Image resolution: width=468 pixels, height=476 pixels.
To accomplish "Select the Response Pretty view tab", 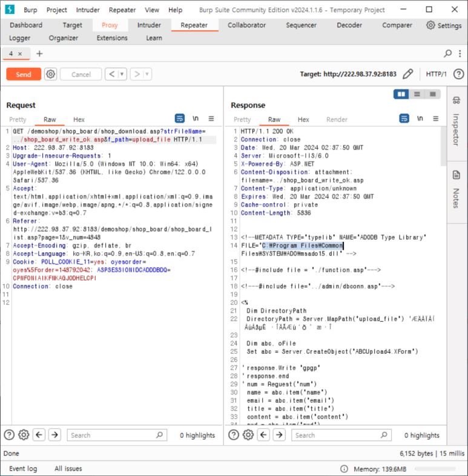I will coord(242,120).
